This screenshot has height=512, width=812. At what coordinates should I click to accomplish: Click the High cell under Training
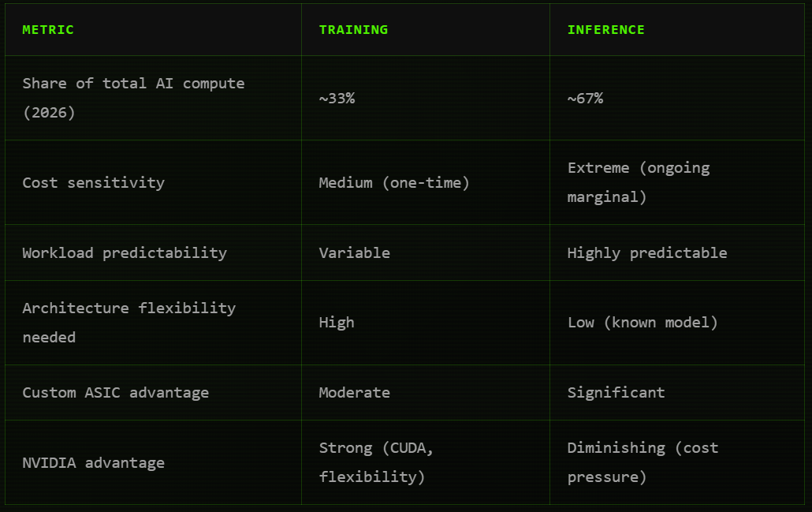[x=337, y=323]
